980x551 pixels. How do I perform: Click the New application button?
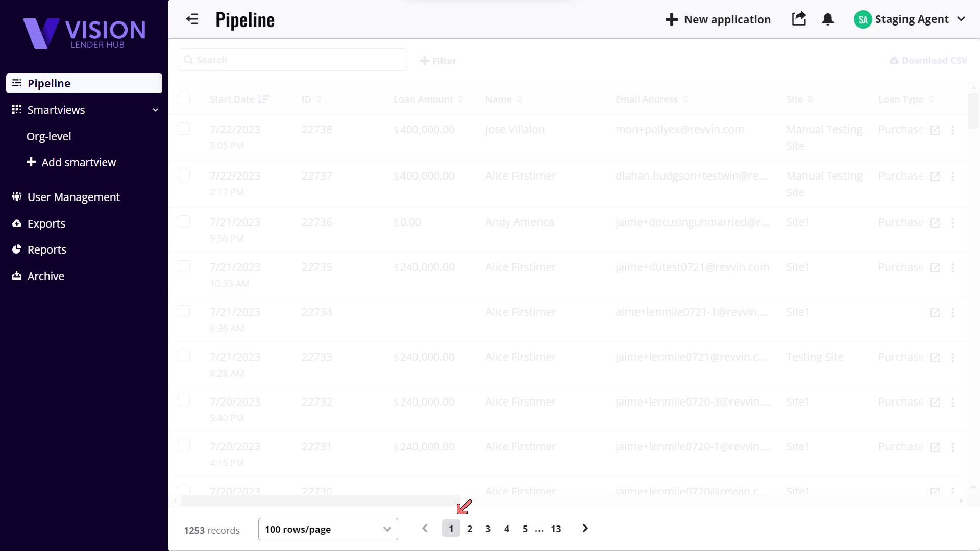718,19
